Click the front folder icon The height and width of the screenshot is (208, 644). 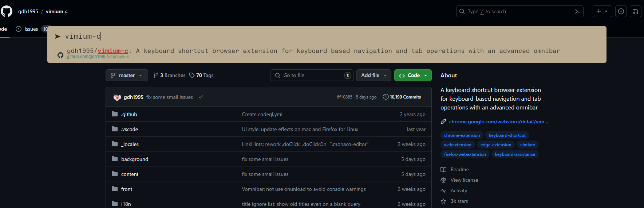tap(115, 189)
